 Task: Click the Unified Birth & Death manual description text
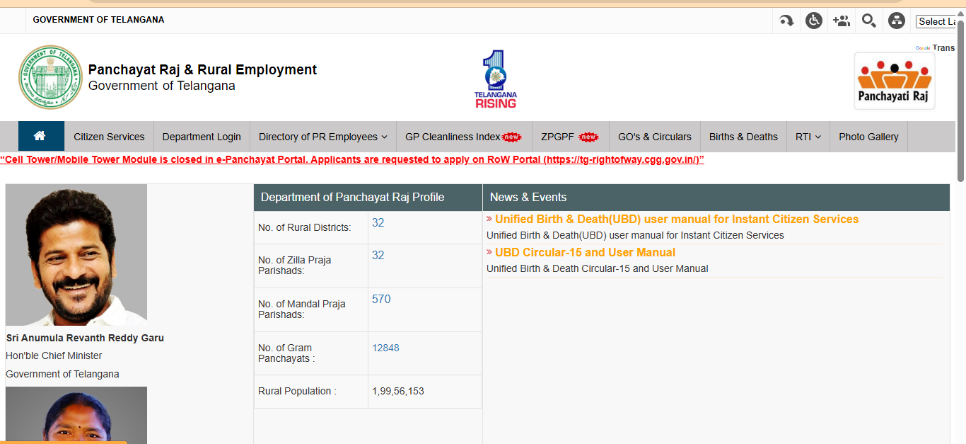click(x=635, y=235)
